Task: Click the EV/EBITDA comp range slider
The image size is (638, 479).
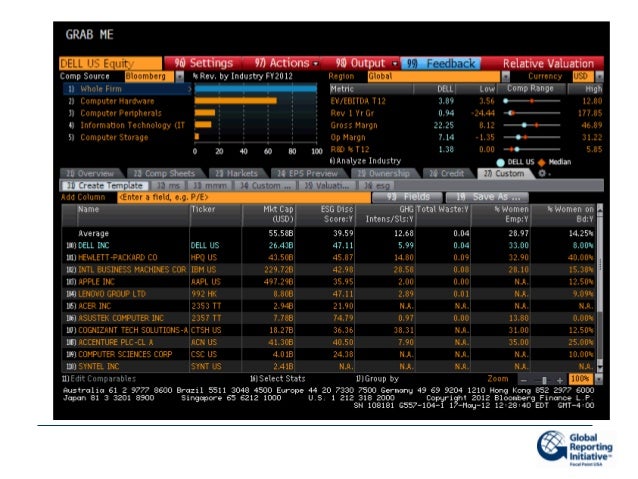Action: click(x=532, y=101)
